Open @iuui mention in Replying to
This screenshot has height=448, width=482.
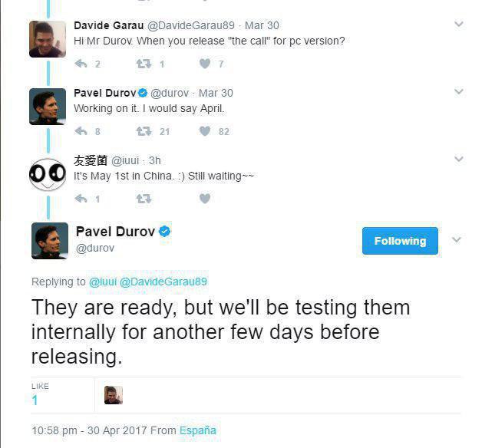coord(103,282)
